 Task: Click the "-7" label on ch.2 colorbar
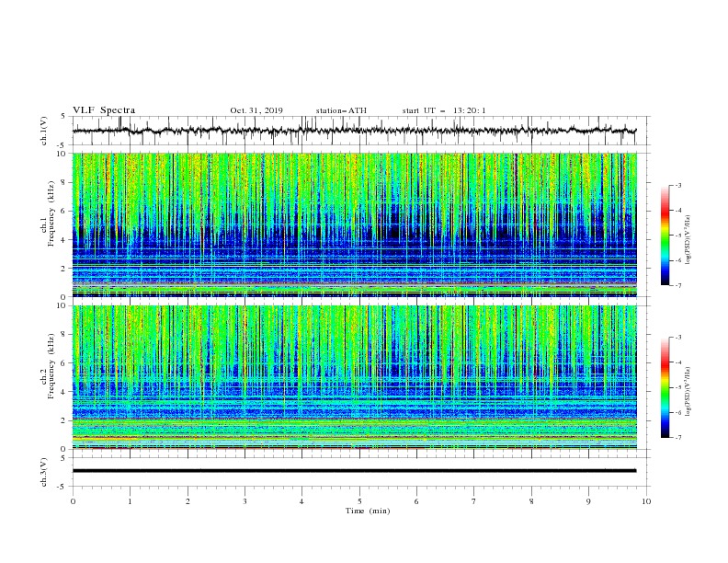[677, 438]
